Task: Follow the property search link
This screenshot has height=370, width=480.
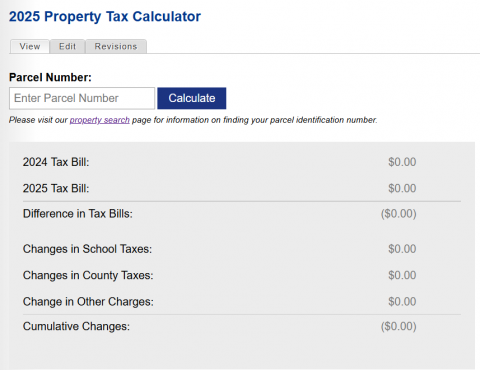Action: point(99,120)
